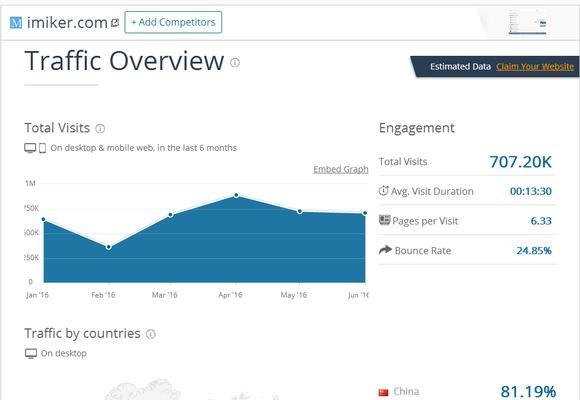Click the Pages per Visit label
The width and height of the screenshot is (580, 400).
pyautogui.click(x=425, y=221)
